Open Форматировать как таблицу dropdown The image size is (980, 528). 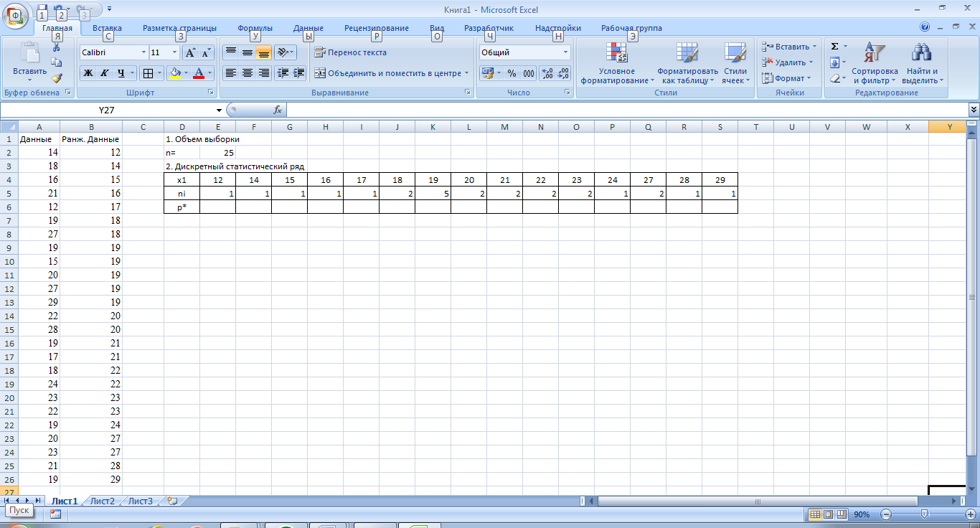point(687,63)
